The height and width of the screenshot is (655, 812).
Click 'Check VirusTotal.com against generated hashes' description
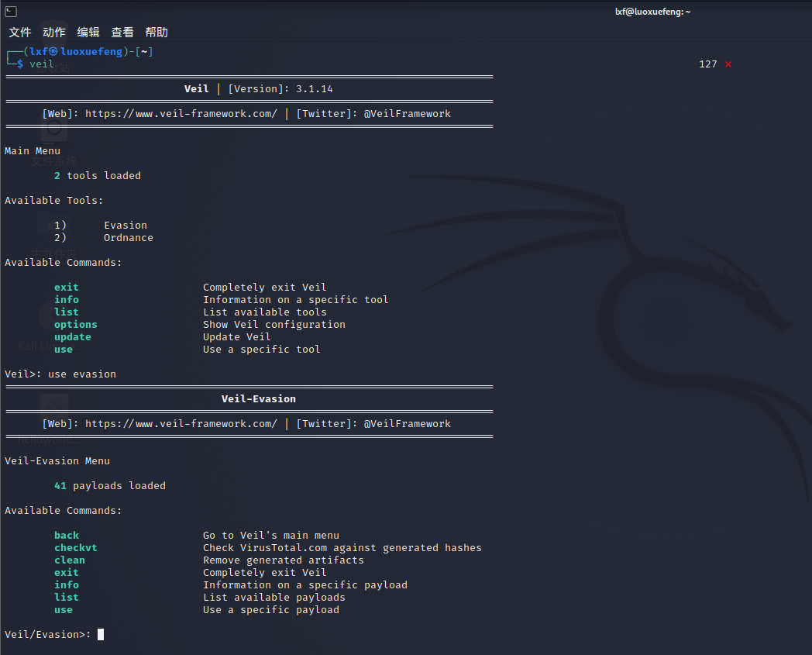(x=342, y=548)
